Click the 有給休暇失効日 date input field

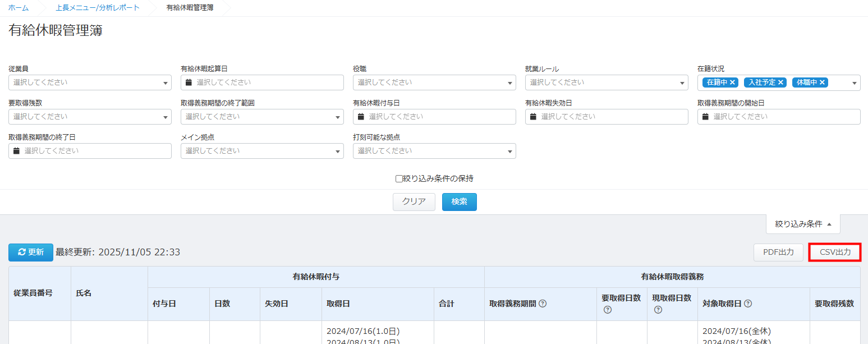607,117
